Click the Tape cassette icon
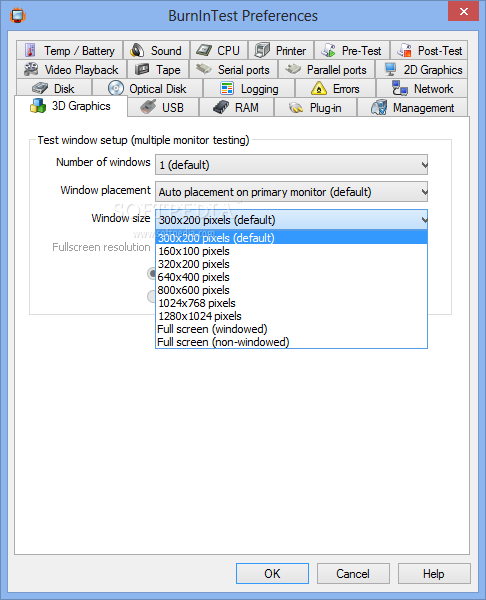 142,69
